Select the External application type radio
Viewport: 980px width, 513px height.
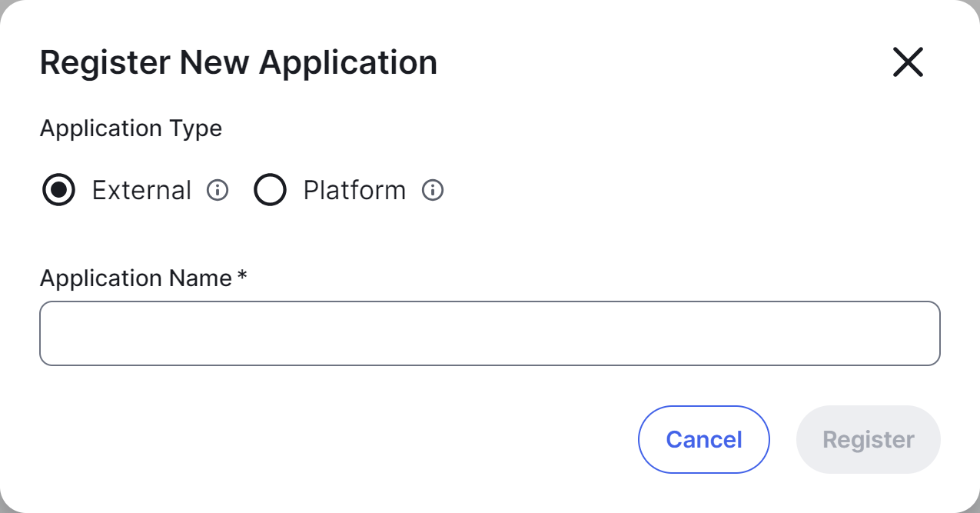(x=58, y=190)
